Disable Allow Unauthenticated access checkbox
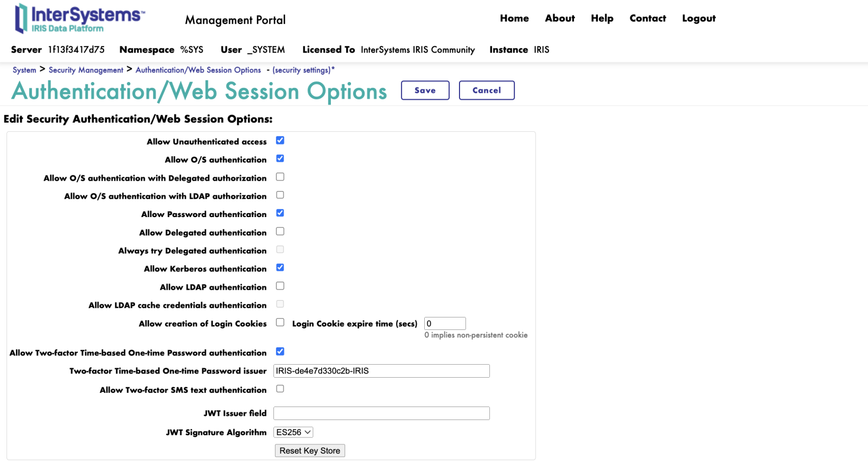This screenshot has height=464, width=868. (280, 141)
